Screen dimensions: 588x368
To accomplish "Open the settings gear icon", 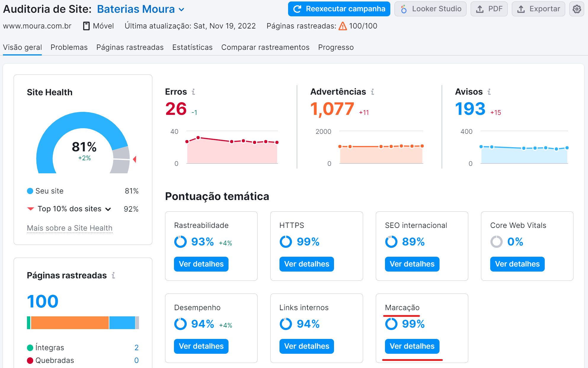I will pos(577,9).
